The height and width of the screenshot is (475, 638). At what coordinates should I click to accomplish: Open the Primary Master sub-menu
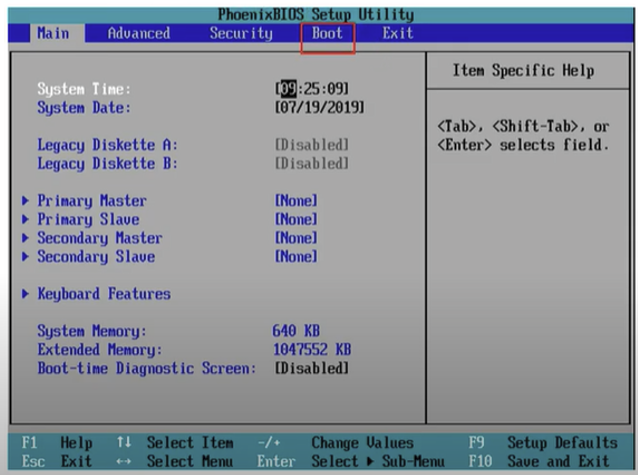(x=92, y=201)
